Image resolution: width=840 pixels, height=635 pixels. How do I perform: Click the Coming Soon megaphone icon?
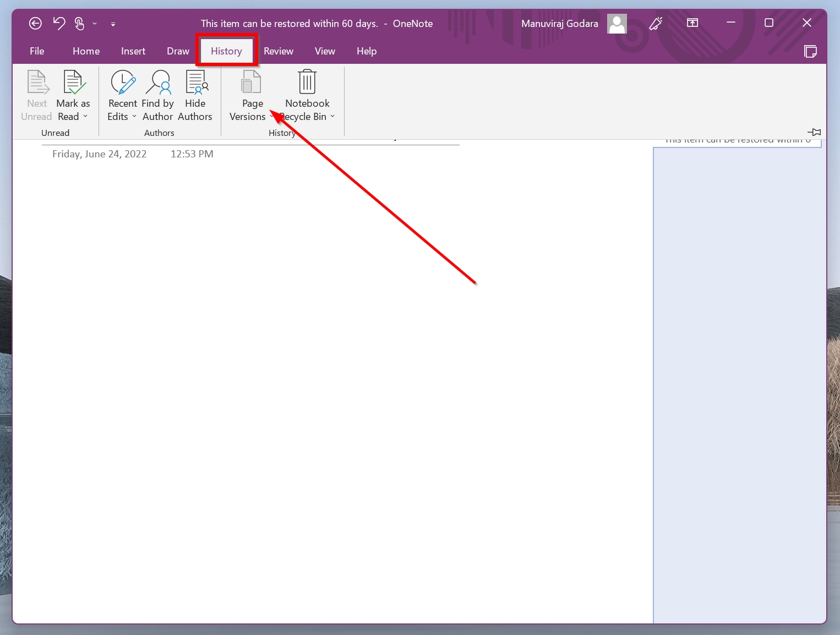click(x=656, y=23)
